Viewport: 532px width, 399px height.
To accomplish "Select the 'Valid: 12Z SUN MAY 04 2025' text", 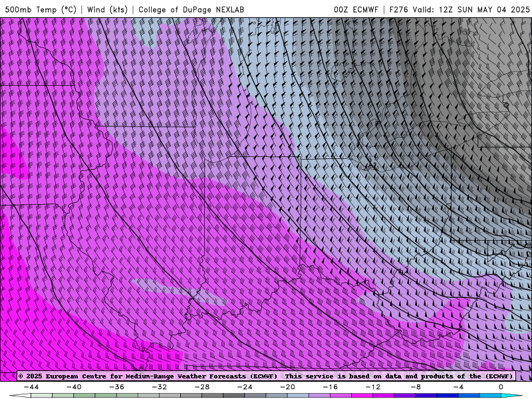I will point(471,9).
